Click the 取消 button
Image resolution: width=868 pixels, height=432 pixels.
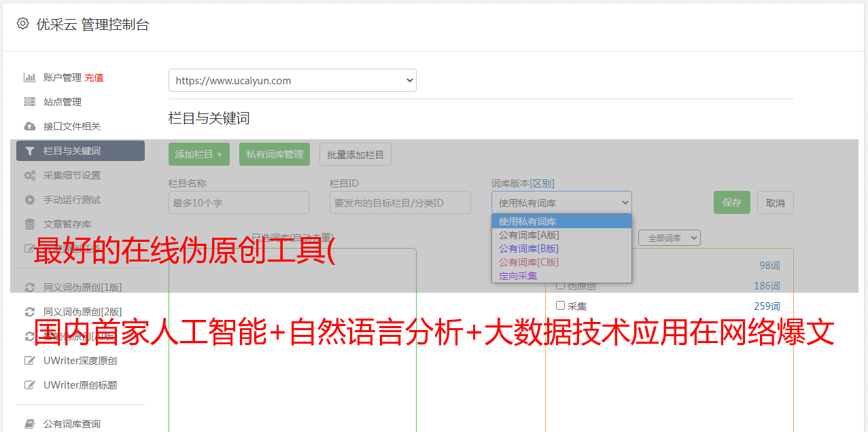[x=776, y=202]
